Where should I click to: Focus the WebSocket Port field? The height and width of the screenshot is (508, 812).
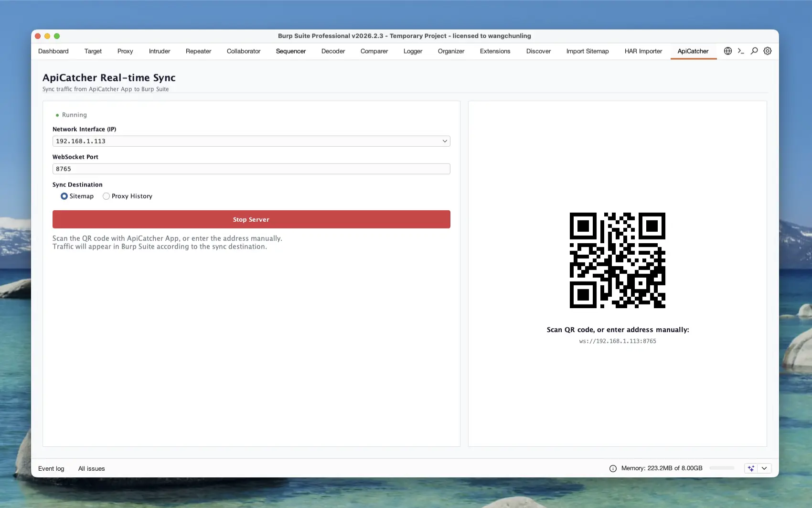tap(251, 169)
